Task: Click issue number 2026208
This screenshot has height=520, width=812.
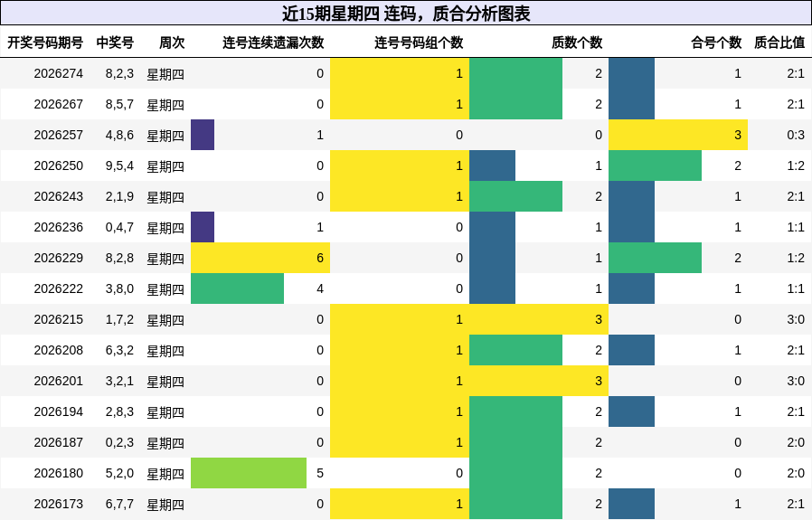Action: click(59, 350)
